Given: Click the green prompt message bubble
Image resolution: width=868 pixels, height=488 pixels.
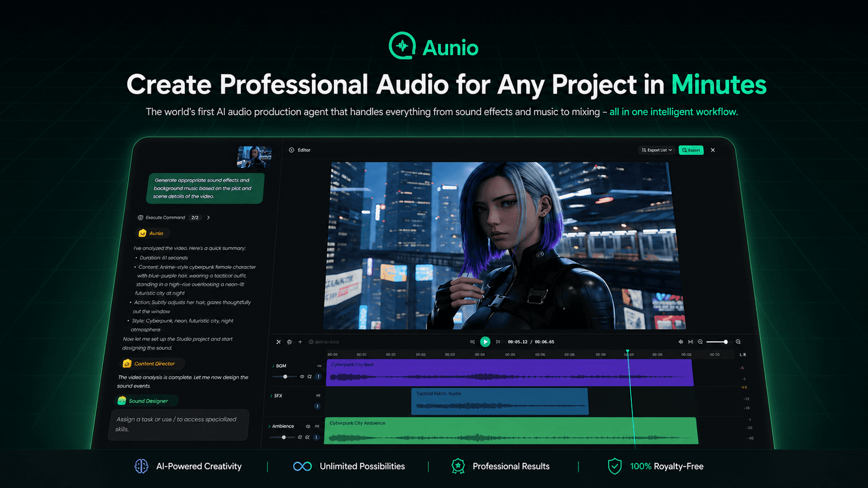Looking at the screenshot, I should 205,188.
